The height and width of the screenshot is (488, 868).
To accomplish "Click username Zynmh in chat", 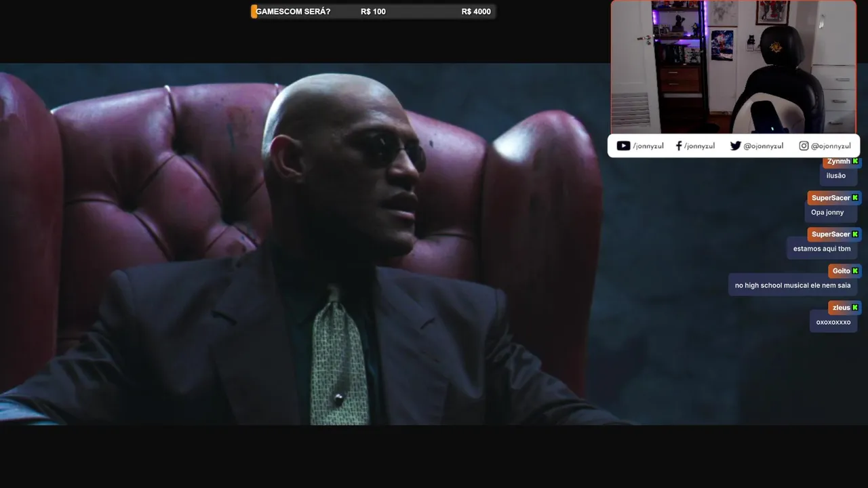I will [x=839, y=161].
